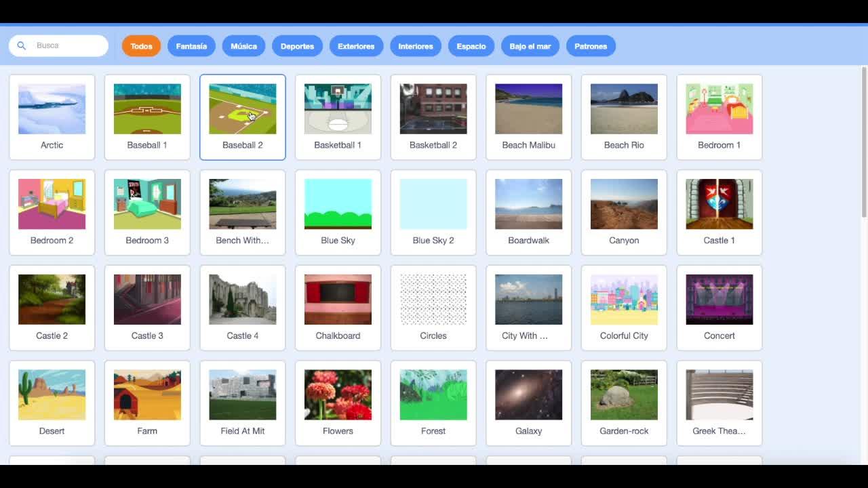Pick the Canyon backdrop

624,213
